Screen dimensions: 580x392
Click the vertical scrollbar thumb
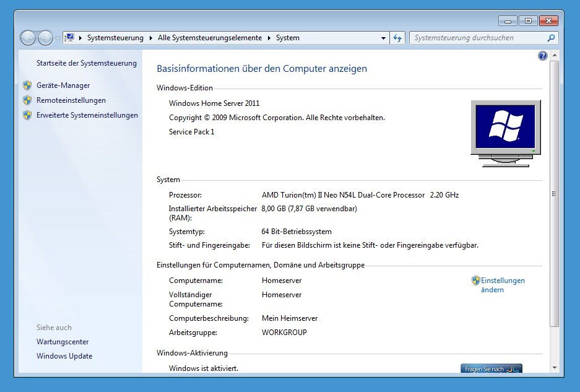tap(554, 193)
